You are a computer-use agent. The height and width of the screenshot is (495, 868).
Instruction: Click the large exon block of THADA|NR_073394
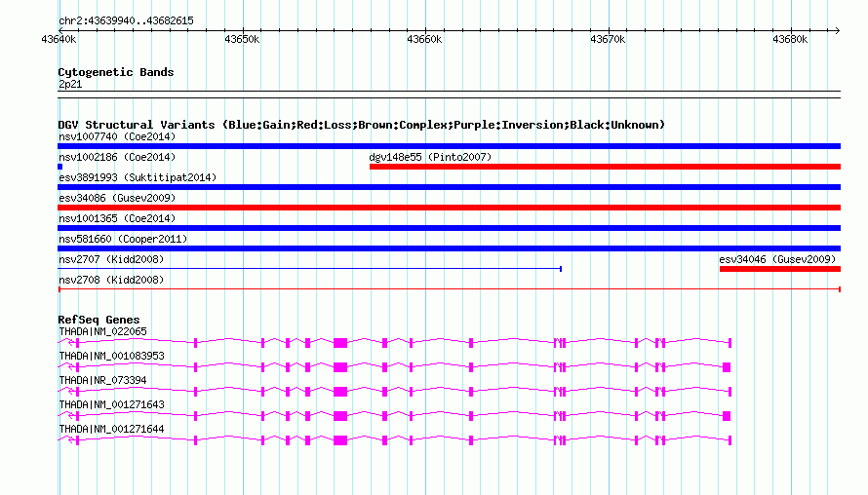click(x=340, y=392)
